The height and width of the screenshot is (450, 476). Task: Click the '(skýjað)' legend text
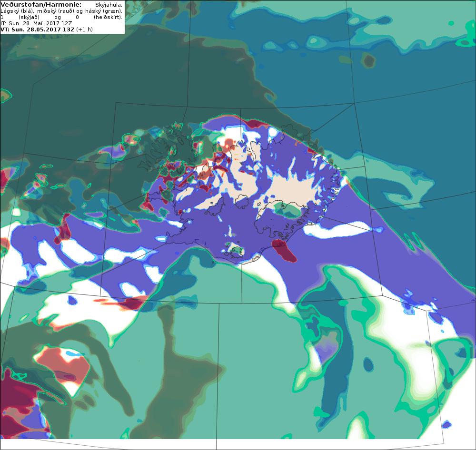click(x=29, y=17)
